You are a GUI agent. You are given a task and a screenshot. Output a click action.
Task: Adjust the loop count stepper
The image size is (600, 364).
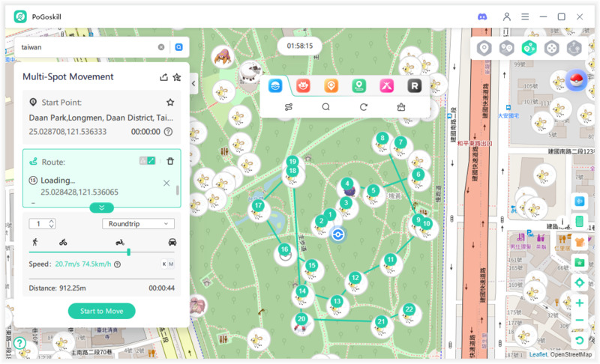(x=52, y=224)
